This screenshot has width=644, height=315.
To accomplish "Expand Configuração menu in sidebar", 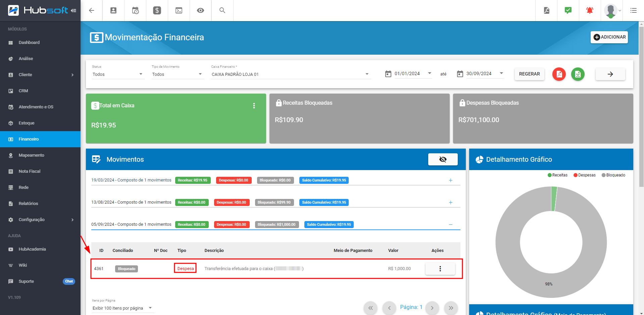I will coord(40,220).
